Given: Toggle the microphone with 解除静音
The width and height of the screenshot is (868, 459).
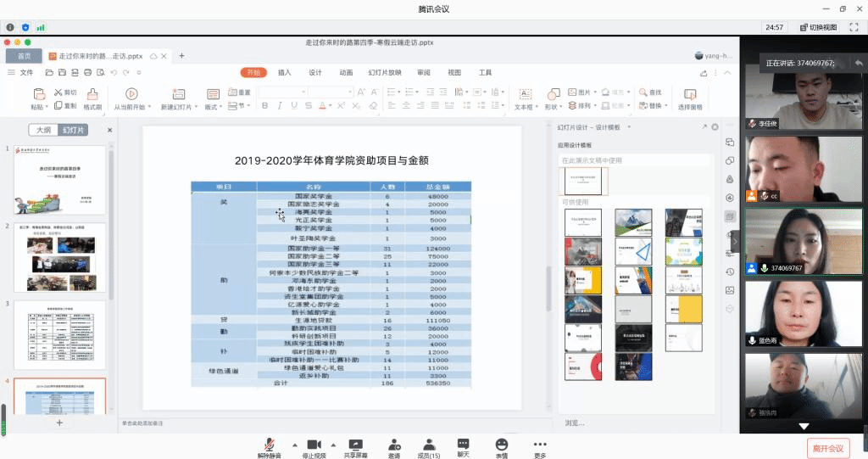Looking at the screenshot, I should [269, 449].
